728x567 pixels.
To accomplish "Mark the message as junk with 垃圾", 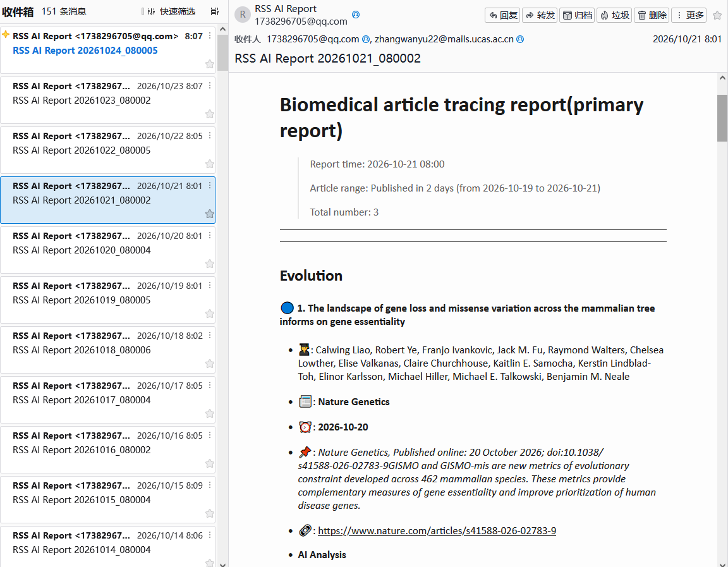I will pyautogui.click(x=614, y=15).
